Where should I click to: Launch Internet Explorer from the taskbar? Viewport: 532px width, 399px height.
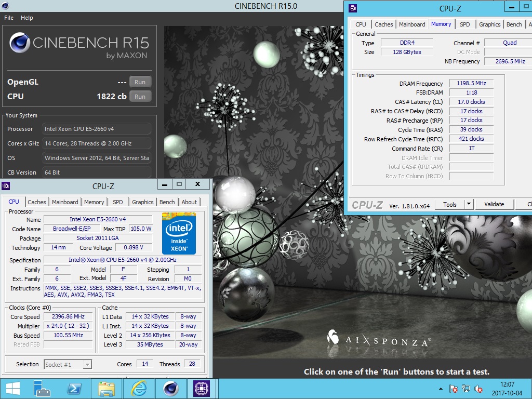point(139,389)
